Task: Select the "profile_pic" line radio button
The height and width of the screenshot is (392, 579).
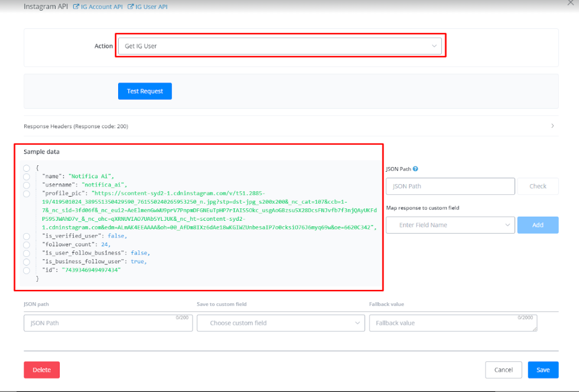Action: pos(27,194)
